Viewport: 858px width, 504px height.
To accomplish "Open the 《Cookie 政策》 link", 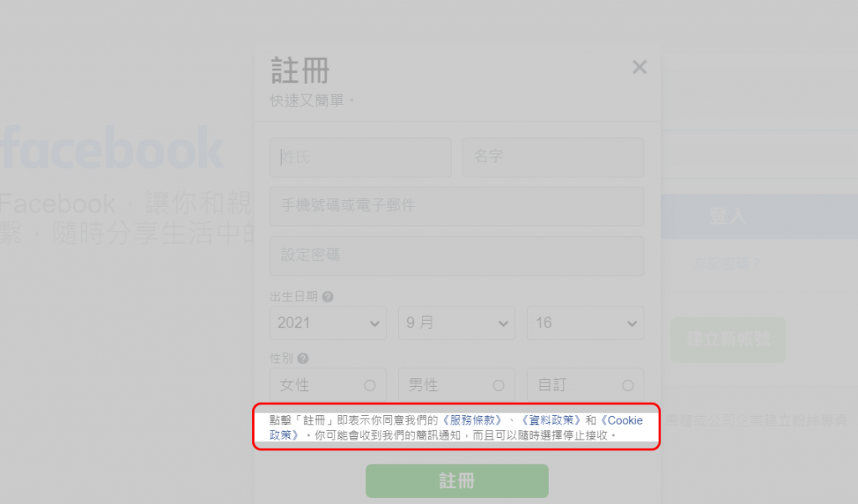I will coord(622,420).
